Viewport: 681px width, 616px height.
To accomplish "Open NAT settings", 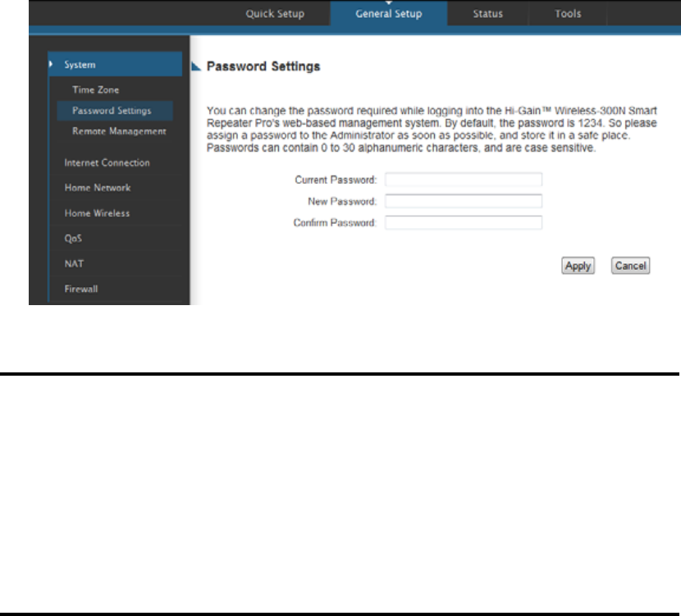I will (74, 263).
